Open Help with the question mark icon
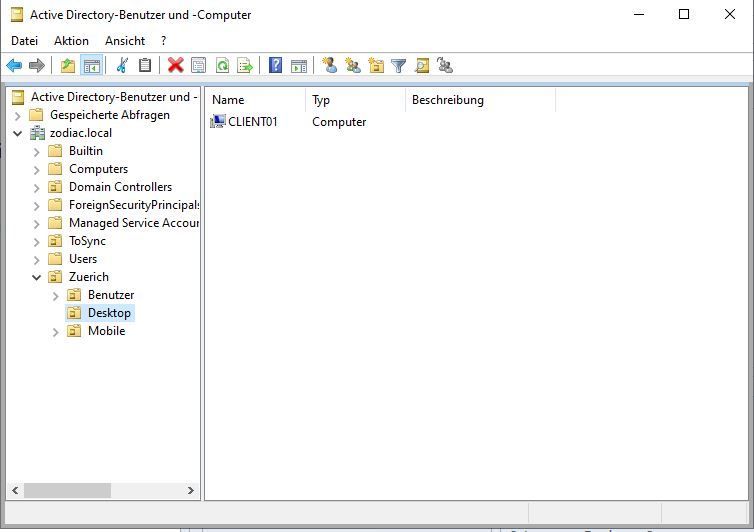 [x=276, y=65]
